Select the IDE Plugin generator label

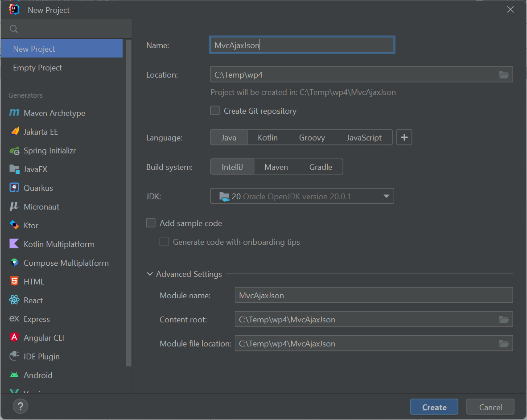click(41, 357)
